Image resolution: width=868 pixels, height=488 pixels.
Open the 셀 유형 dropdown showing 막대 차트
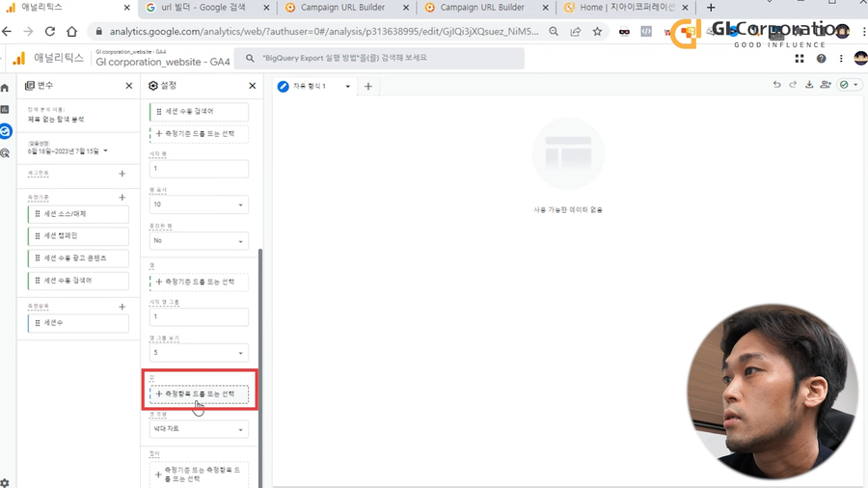click(x=199, y=429)
